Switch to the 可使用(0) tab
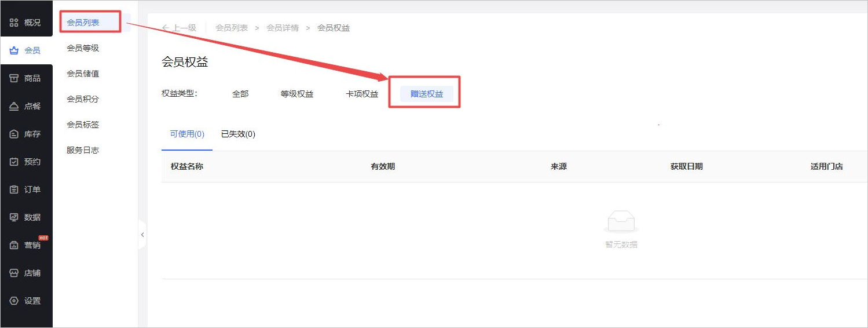Image resolution: width=868 pixels, height=328 pixels. point(187,134)
